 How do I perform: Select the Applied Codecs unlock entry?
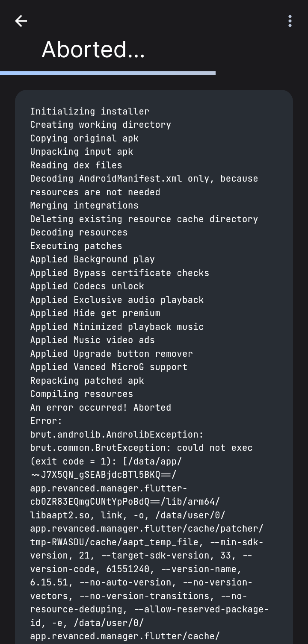click(x=86, y=286)
